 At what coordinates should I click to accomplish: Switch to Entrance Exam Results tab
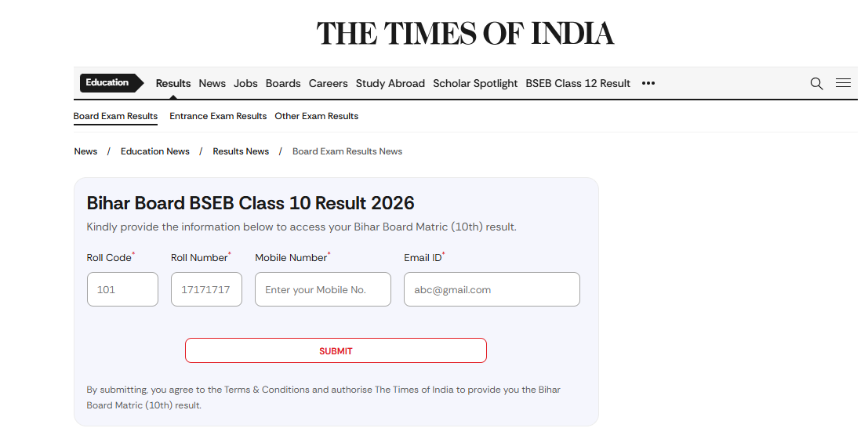coord(218,116)
